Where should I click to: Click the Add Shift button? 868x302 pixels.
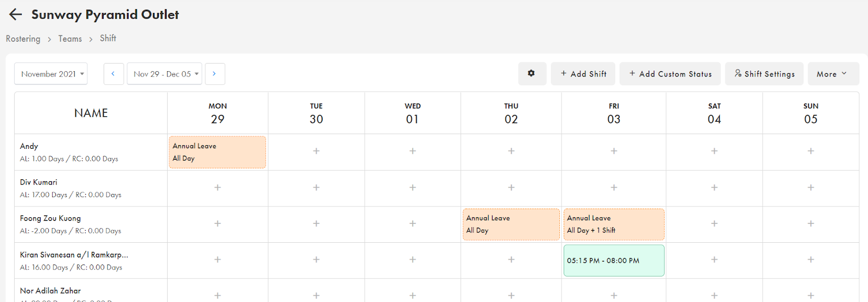pos(583,74)
